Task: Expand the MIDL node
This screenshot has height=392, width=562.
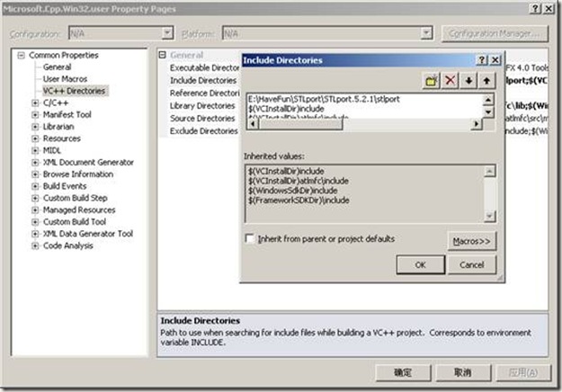Action: pos(35,150)
